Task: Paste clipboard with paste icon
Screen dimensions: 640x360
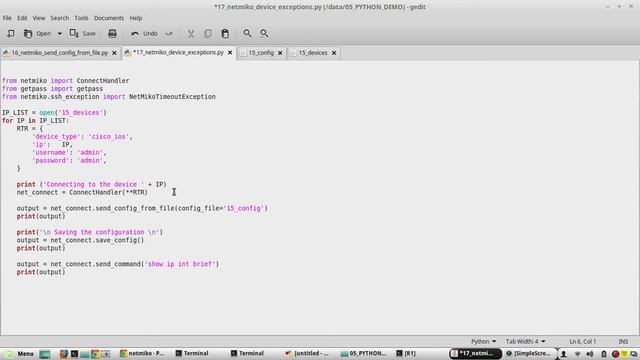Action: point(225,33)
